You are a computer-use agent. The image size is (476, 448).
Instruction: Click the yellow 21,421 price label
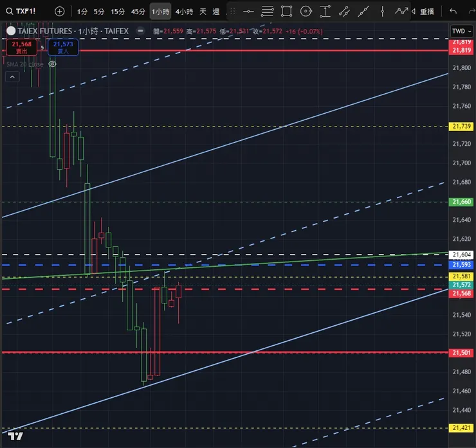[x=461, y=428]
